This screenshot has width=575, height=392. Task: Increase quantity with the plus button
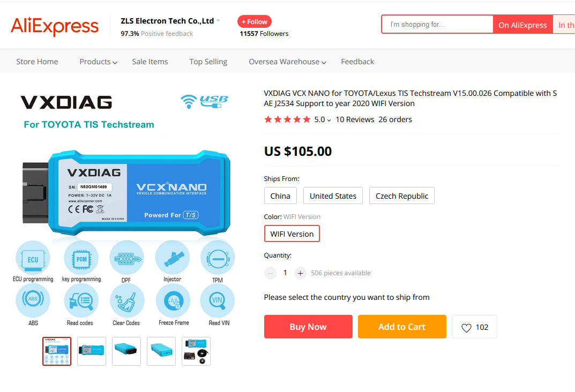[x=300, y=273]
